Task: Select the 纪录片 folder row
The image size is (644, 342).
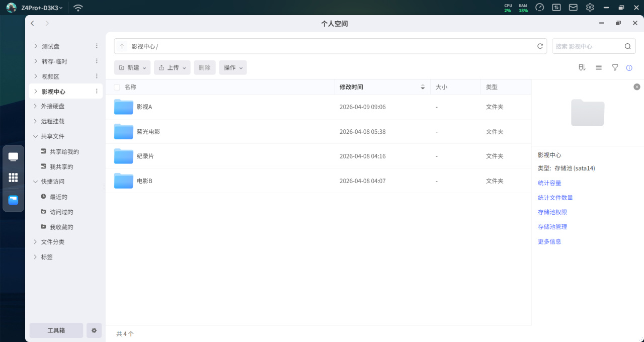Action: 318,156
